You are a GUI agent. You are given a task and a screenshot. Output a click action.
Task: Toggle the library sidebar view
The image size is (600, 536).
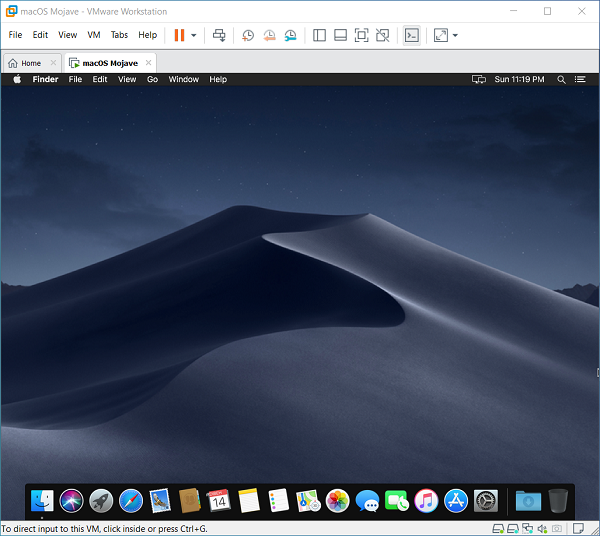[x=319, y=35]
